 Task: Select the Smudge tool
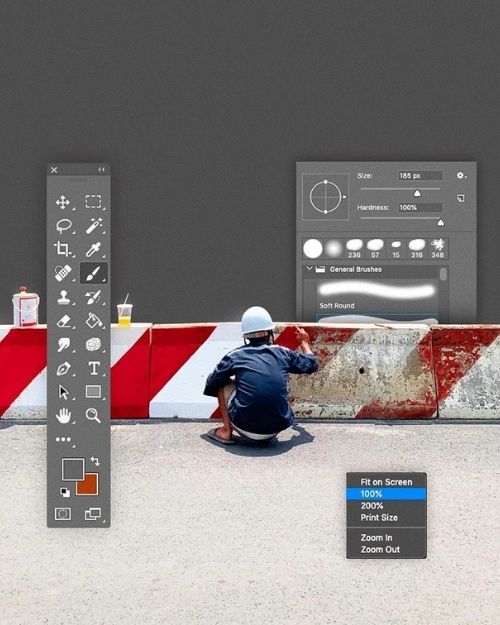(x=63, y=344)
